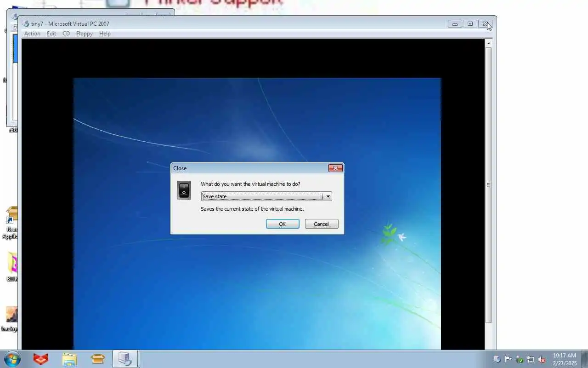This screenshot has height=368, width=588.
Task: Click the muted volume speaker tray icon
Action: 542,359
